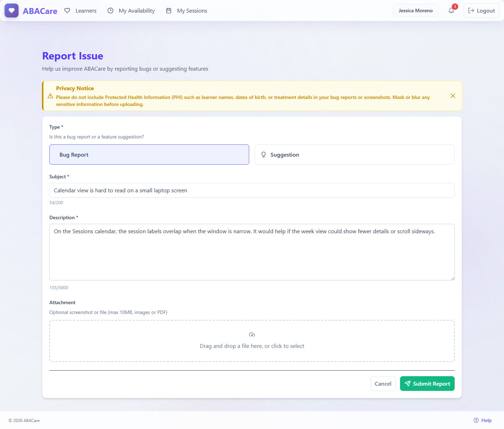Dismiss the Privacy Notice banner
This screenshot has width=504, height=429.
click(x=453, y=96)
